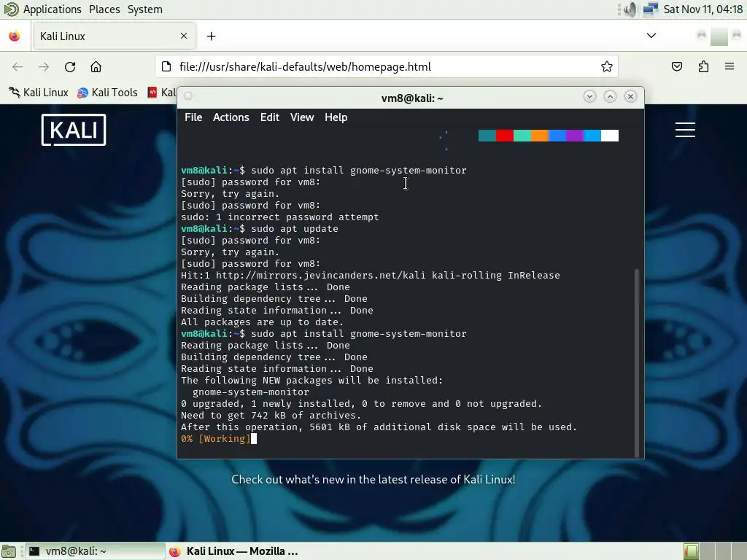Viewport: 747px width, 560px height.
Task: Open the terminal Actions menu
Action: pyautogui.click(x=231, y=117)
